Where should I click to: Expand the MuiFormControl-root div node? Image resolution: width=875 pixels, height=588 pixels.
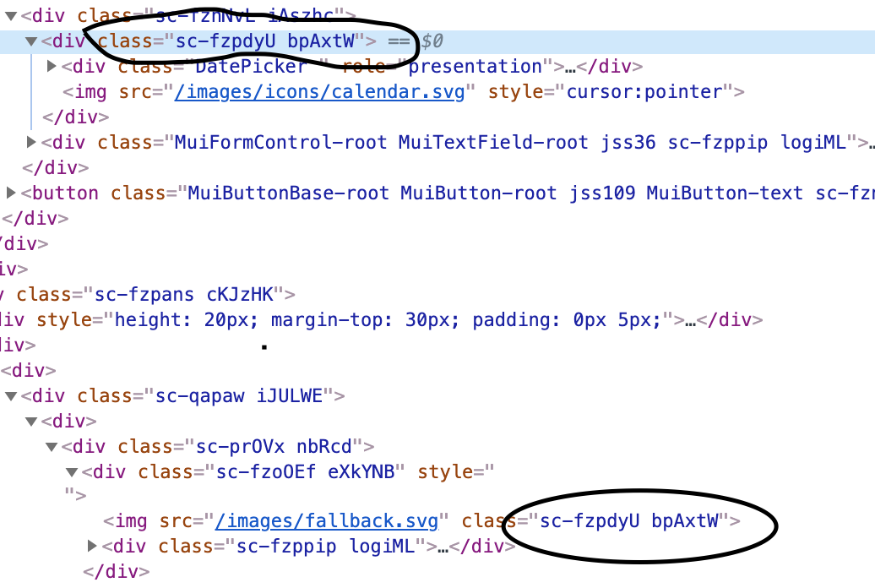point(30,142)
